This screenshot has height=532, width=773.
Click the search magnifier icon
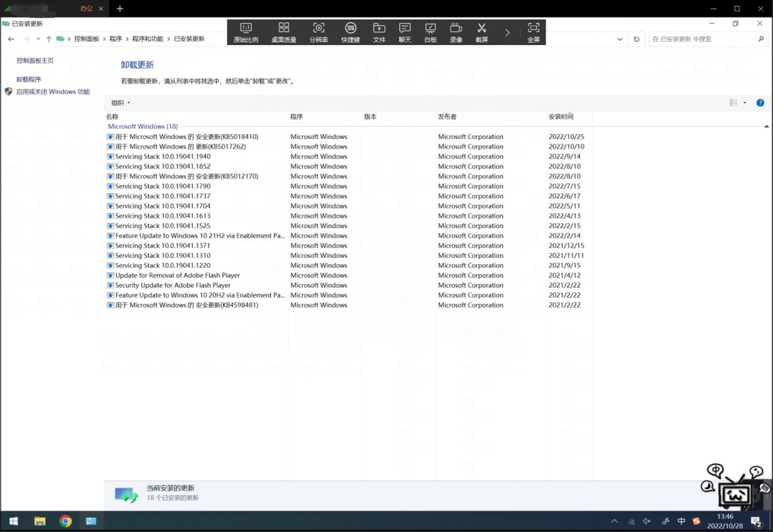pyautogui.click(x=761, y=39)
